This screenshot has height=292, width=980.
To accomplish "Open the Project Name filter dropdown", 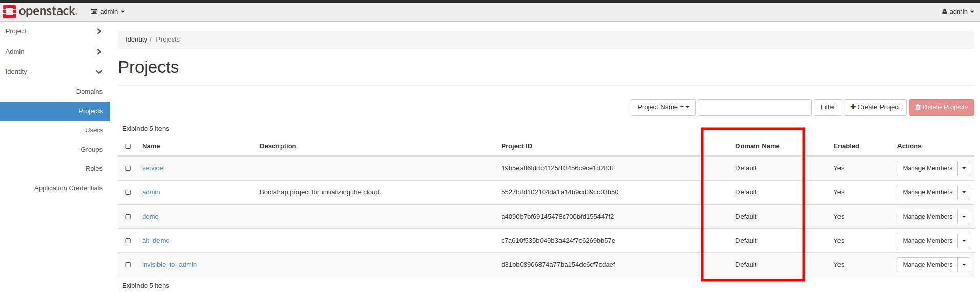I will 663,107.
